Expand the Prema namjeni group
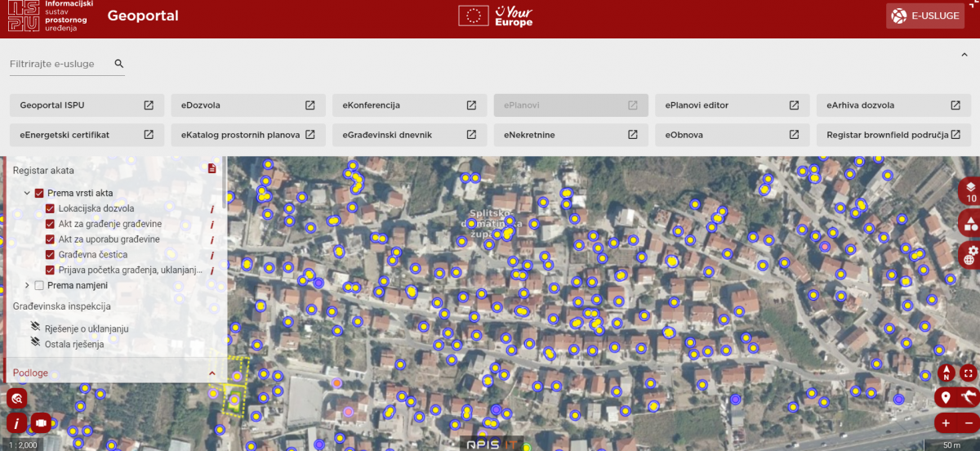 [27, 285]
